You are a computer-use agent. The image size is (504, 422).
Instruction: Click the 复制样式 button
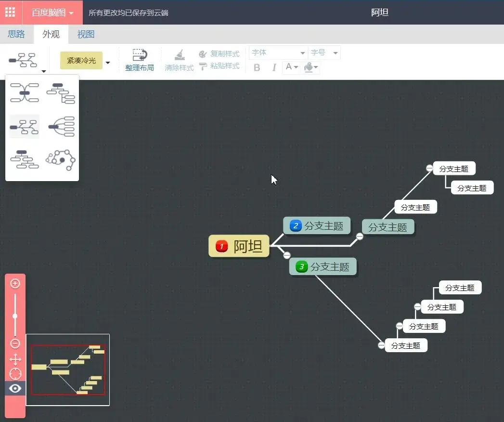[219, 54]
